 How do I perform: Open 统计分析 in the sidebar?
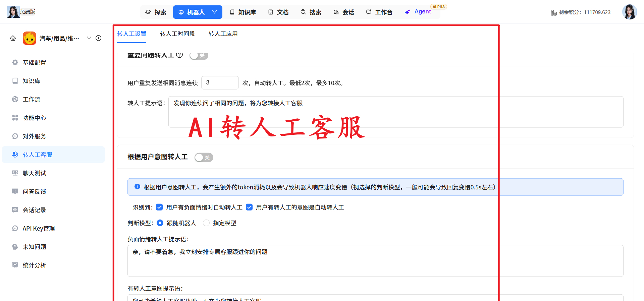53,265
